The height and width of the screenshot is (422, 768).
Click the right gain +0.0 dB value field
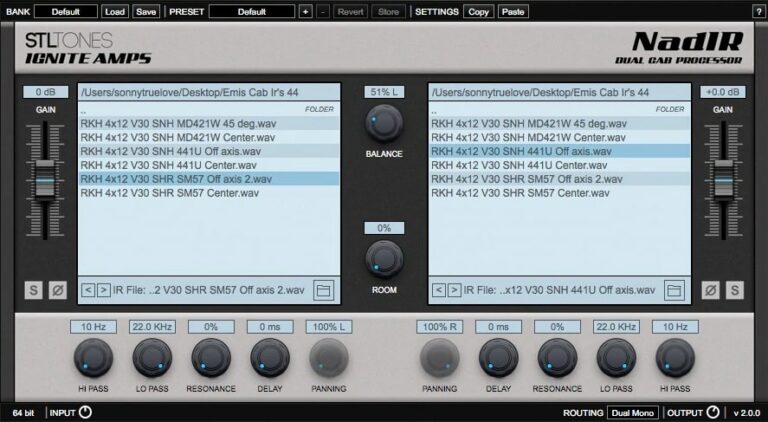723,92
